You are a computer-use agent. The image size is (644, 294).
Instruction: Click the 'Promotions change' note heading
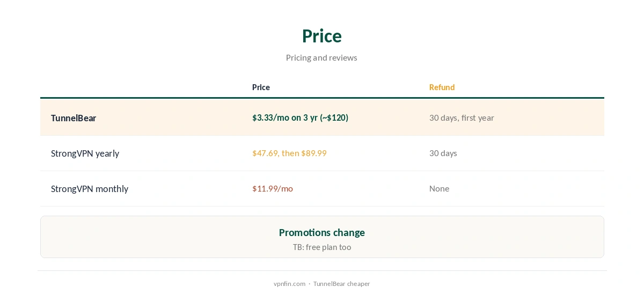point(322,232)
